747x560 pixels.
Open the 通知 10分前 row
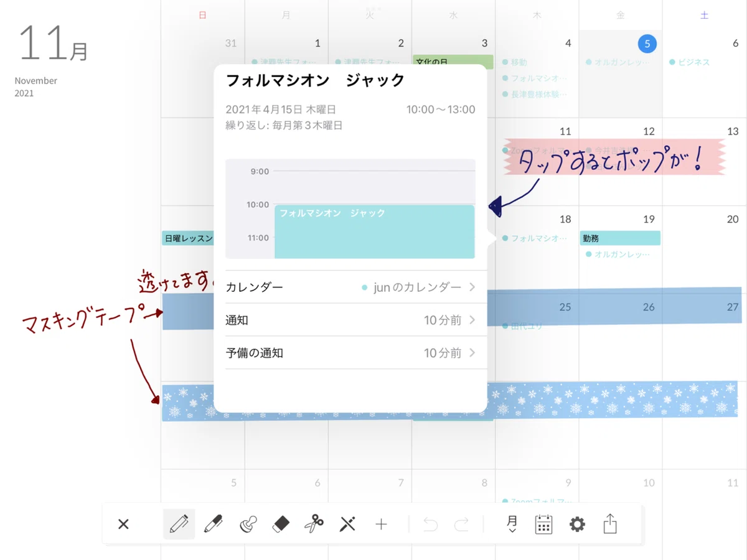point(350,320)
